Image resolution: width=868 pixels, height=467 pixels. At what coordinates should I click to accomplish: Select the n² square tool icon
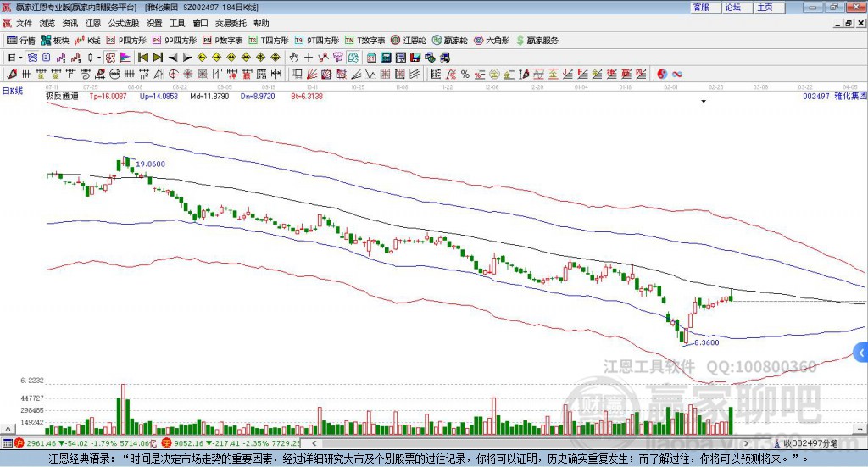click(x=144, y=74)
